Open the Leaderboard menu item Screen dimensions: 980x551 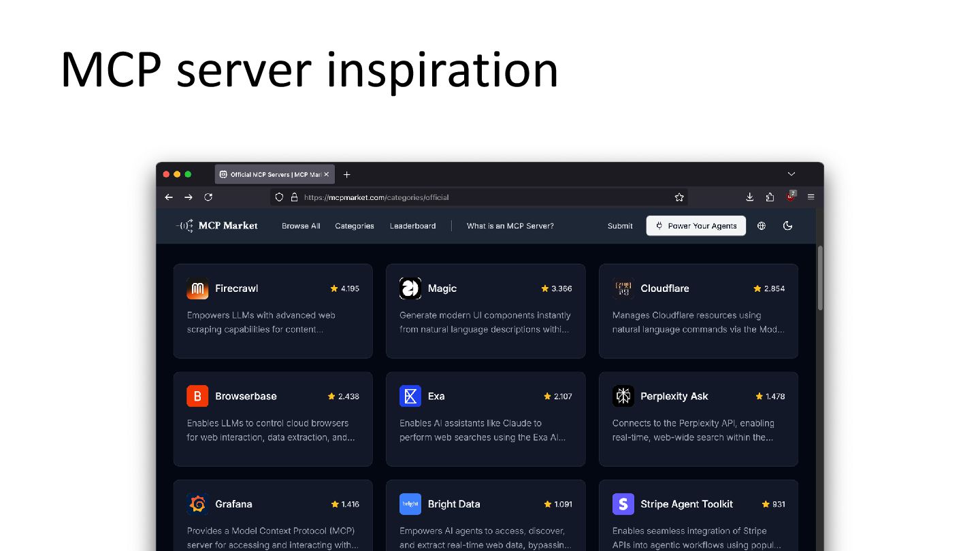coord(412,226)
